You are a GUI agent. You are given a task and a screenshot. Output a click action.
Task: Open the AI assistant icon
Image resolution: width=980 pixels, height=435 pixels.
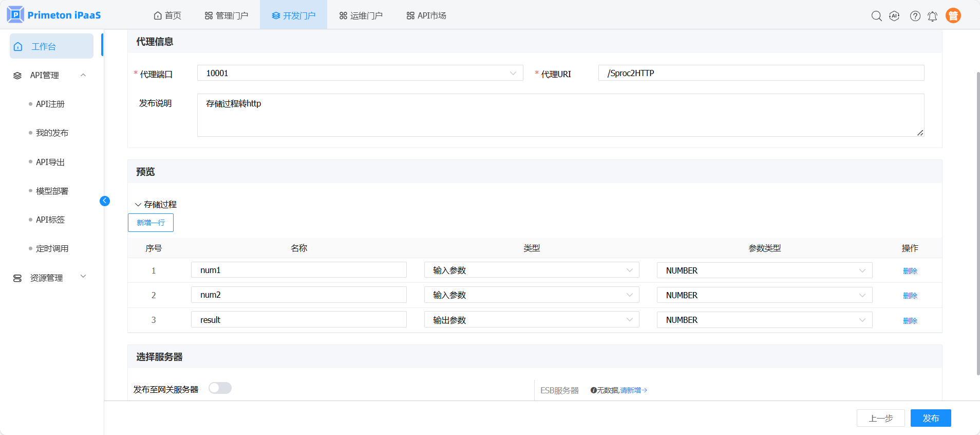click(894, 16)
